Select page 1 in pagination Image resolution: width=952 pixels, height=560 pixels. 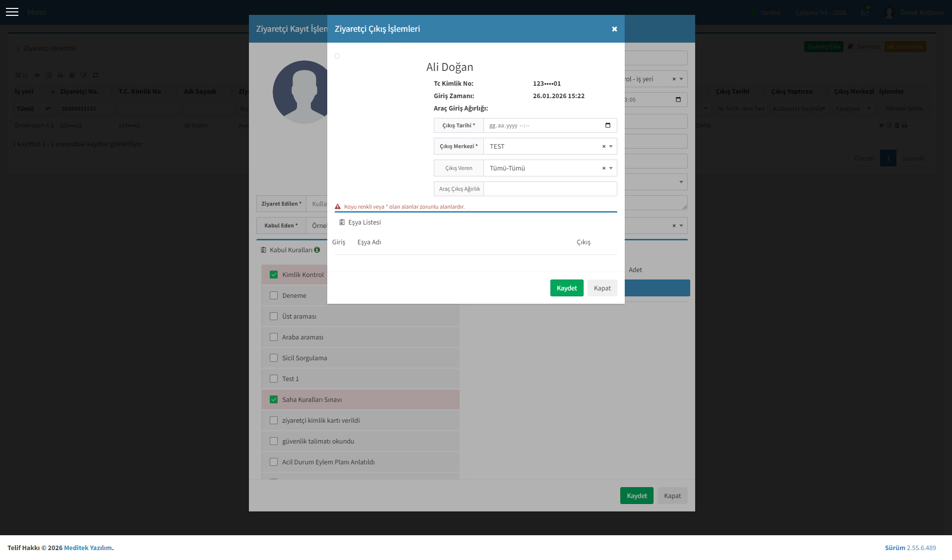[888, 158]
